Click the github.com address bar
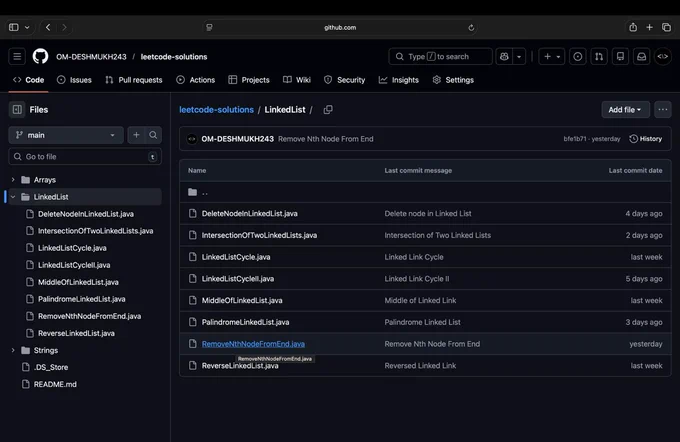This screenshot has width=680, height=442. [340, 27]
